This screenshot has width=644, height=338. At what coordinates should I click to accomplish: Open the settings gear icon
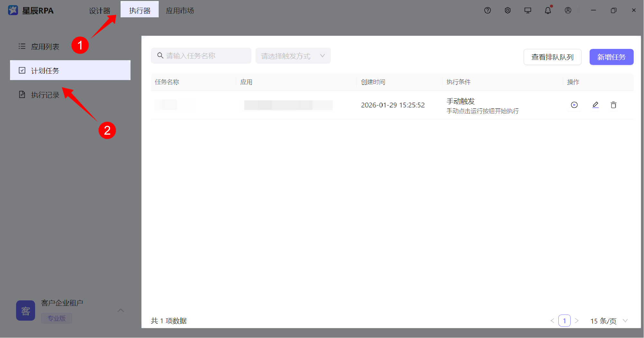[x=508, y=10]
